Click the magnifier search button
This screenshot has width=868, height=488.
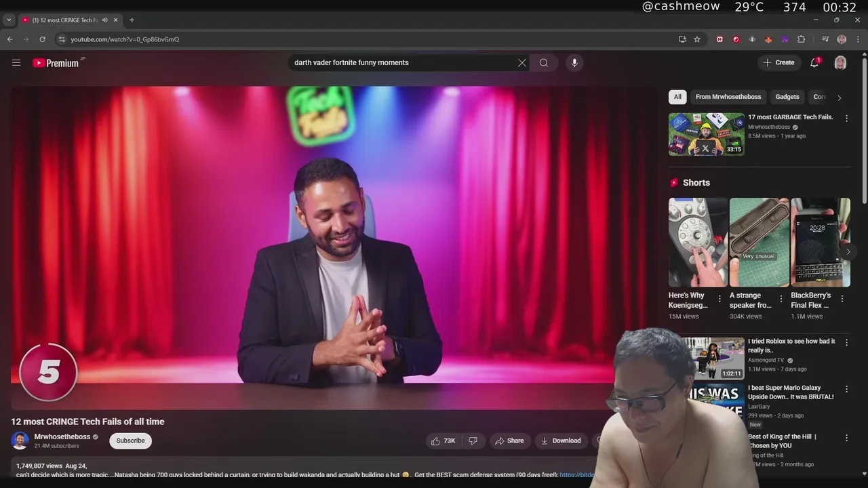[x=544, y=62]
